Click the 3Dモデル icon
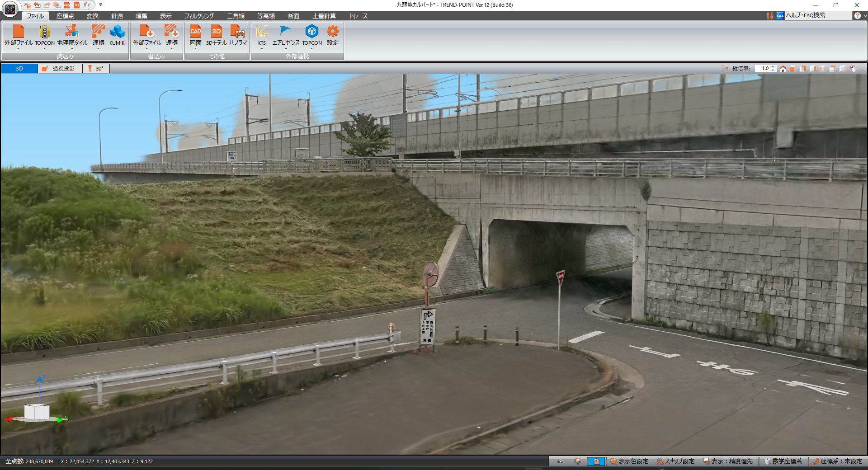The width and height of the screenshot is (868, 470). pyautogui.click(x=216, y=33)
